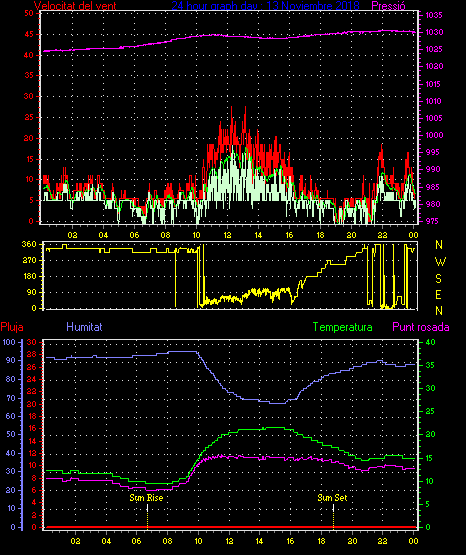Click the 'S' compass letter

click(438, 279)
